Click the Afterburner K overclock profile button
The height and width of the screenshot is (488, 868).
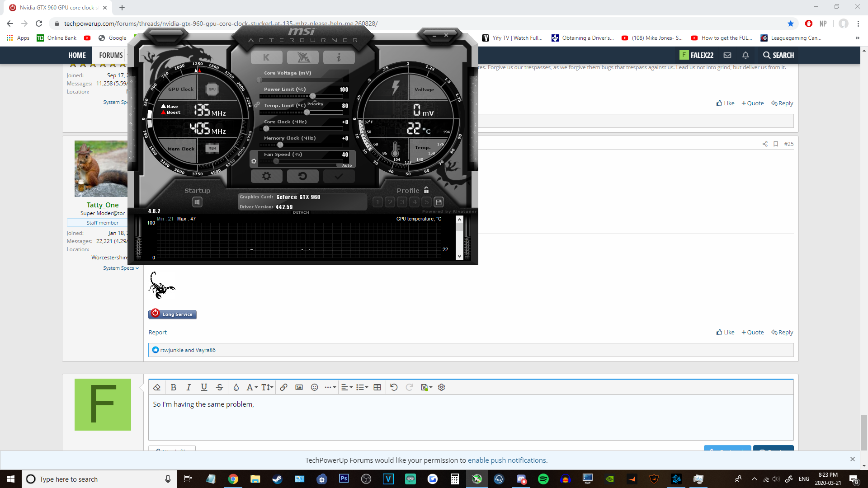266,56
